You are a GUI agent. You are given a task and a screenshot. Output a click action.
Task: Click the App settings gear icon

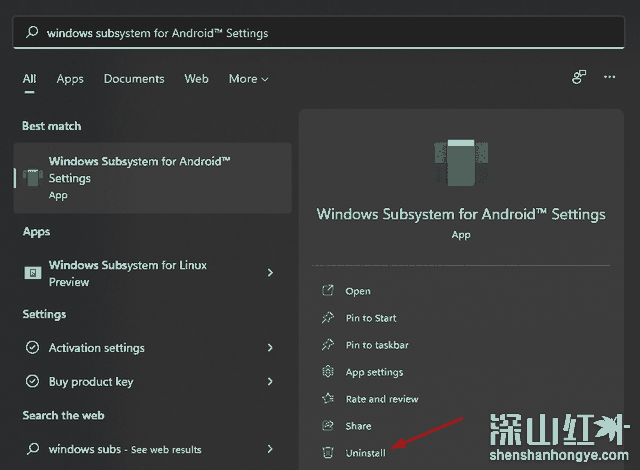(x=328, y=371)
